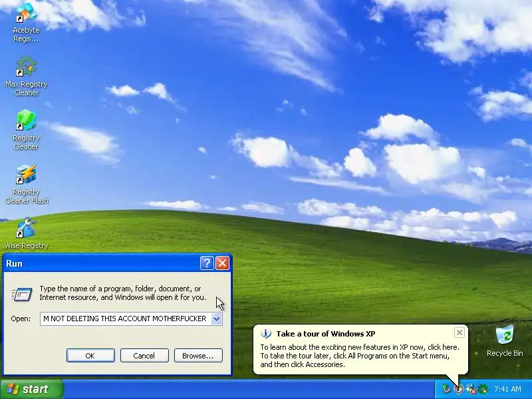The width and height of the screenshot is (532, 399).
Task: Dismiss the Windows XP tour balloon
Action: [x=459, y=332]
